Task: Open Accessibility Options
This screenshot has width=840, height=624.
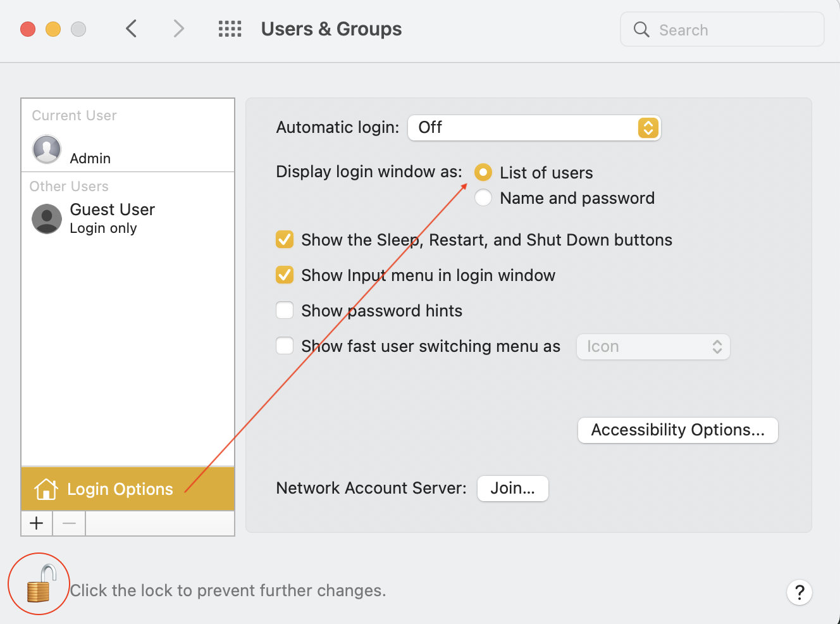Action: 678,430
